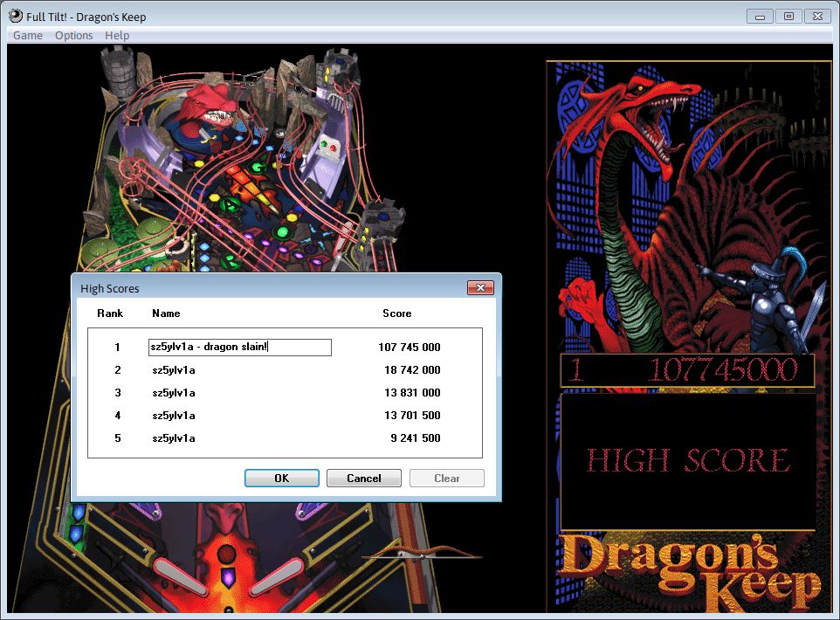Click the score 13 701 500
Image resolution: width=840 pixels, height=620 pixels.
point(412,416)
